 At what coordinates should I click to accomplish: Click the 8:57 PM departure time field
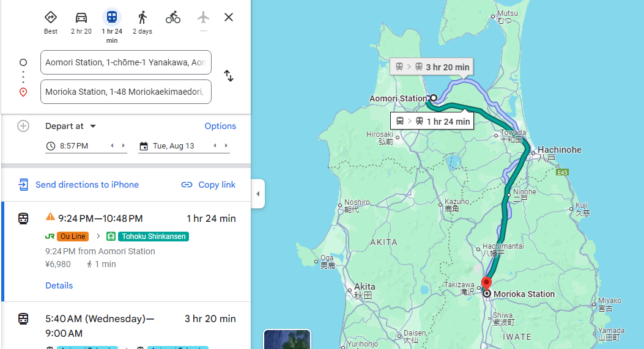[x=74, y=145]
